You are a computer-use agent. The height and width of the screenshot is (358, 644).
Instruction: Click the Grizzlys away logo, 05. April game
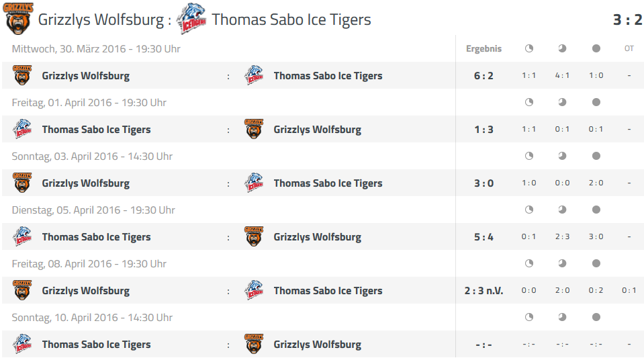tap(254, 236)
